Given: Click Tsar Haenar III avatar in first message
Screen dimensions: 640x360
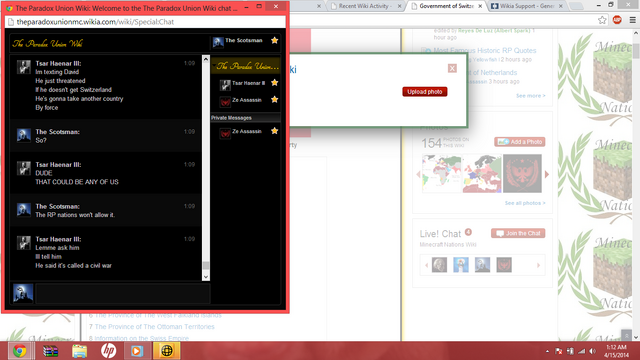Looking at the screenshot, I should click(x=24, y=67).
